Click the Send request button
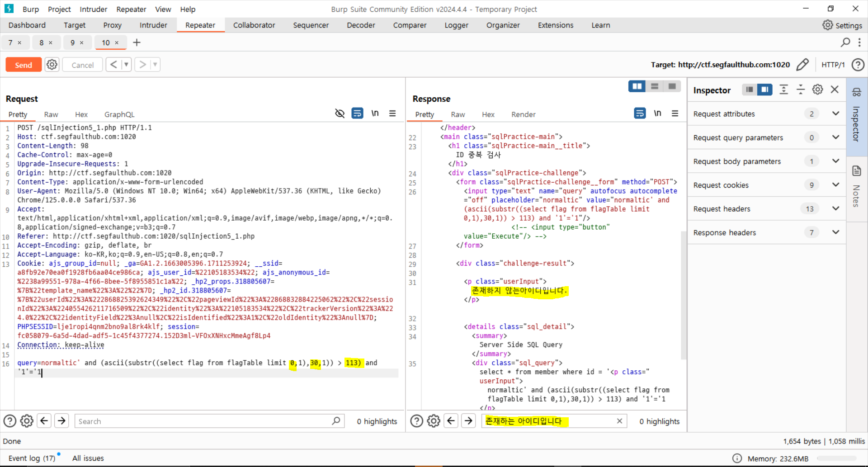This screenshot has height=467, width=868. pos(24,65)
